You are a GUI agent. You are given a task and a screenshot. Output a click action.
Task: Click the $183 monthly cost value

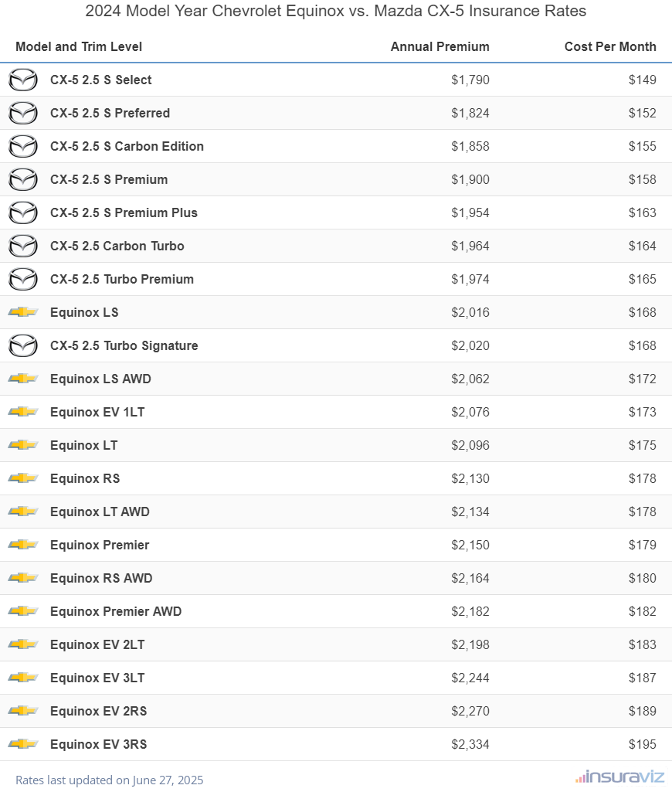[642, 644]
